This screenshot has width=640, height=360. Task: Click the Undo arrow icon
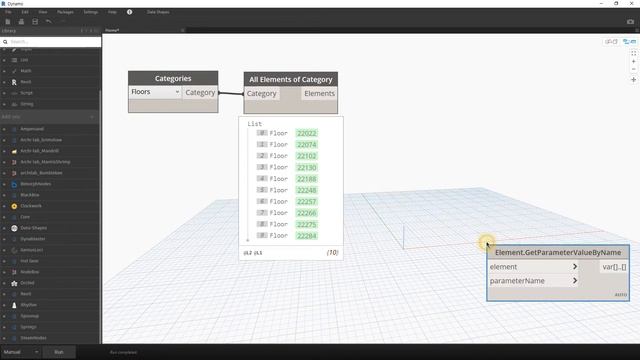tap(49, 21)
